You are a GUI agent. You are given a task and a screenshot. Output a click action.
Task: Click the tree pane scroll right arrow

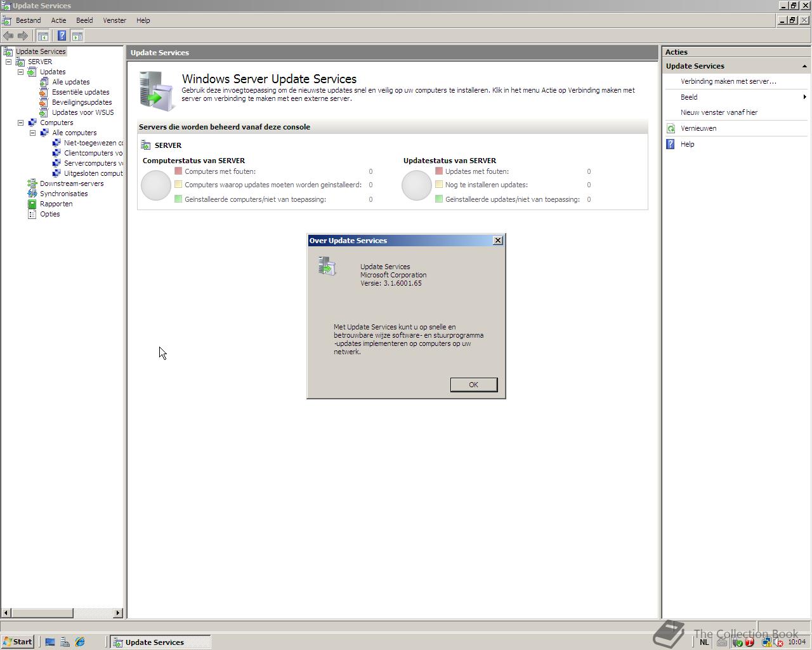[x=118, y=613]
